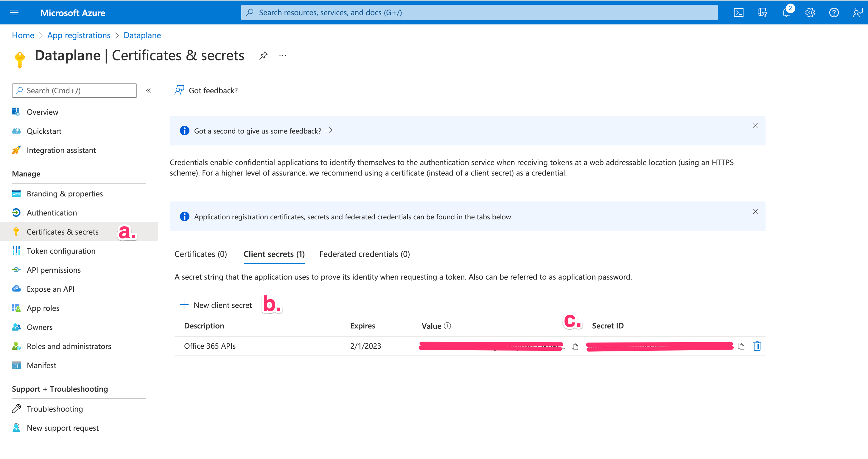The width and height of the screenshot is (868, 459).
Task: Collapse the left sidebar menu
Action: coord(148,91)
